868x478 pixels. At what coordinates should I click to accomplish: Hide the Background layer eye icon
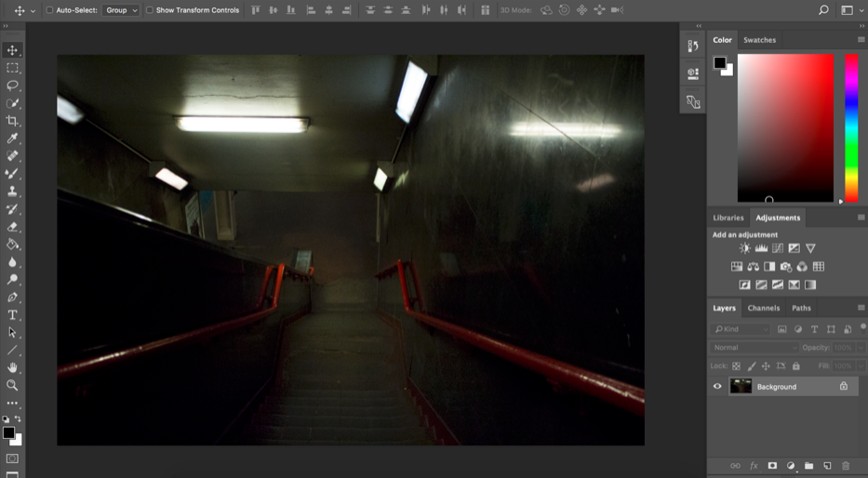717,387
